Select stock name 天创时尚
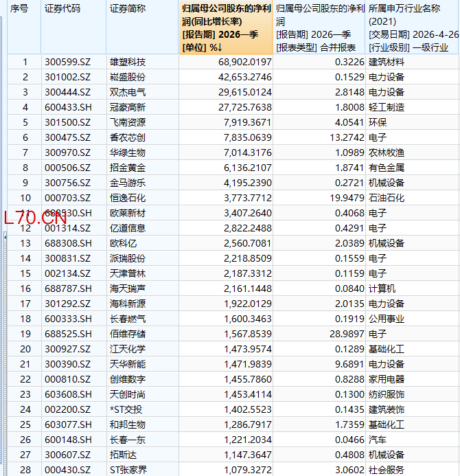 point(128,395)
